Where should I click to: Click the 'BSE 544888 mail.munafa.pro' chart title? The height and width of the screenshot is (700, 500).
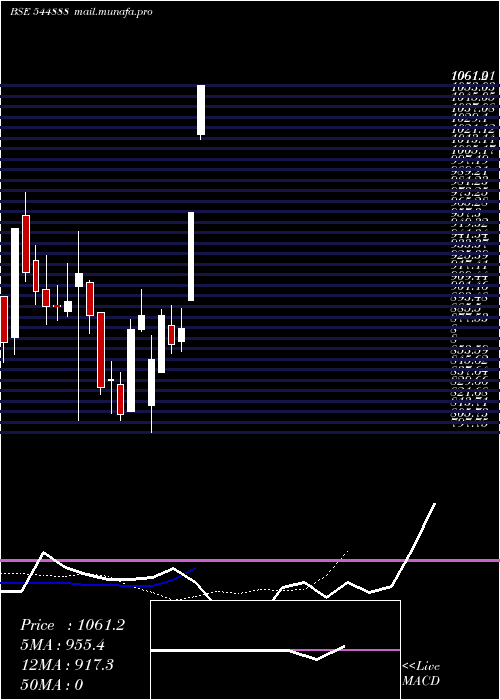point(81,12)
